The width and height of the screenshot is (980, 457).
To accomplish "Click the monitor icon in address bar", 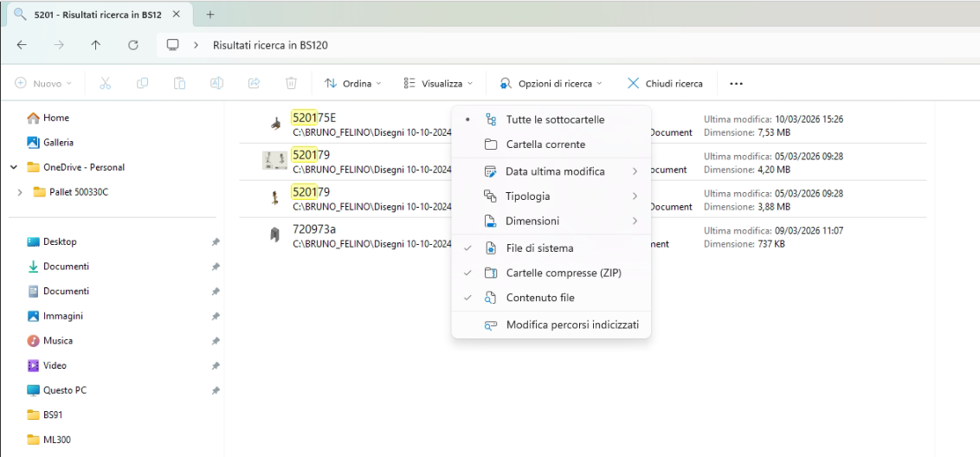I will (x=173, y=45).
